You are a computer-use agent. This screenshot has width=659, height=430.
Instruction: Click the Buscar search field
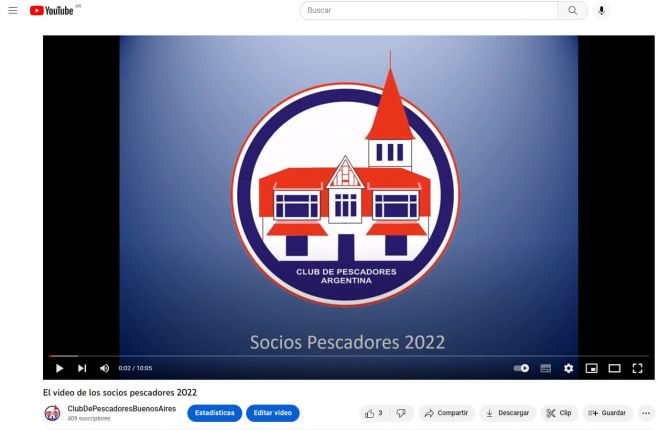[429, 11]
